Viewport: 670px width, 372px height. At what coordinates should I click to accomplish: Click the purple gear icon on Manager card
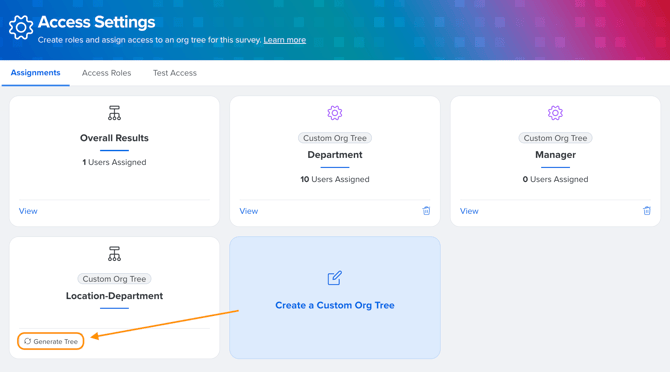pyautogui.click(x=555, y=113)
